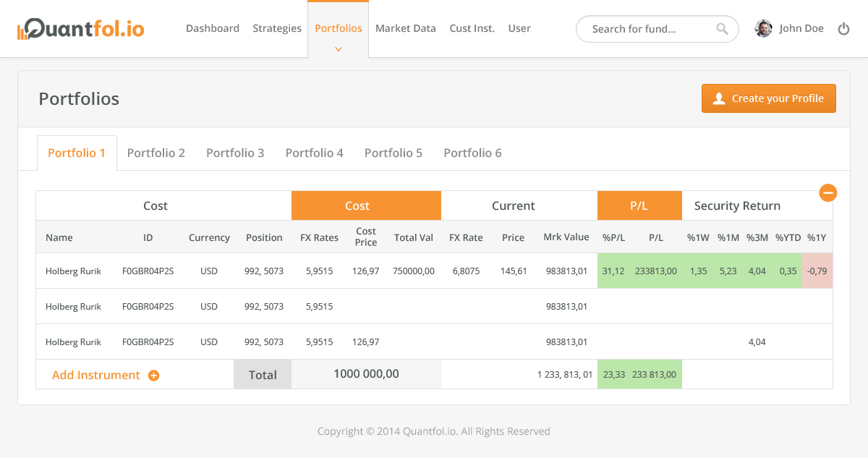
Task: Expand the Portfolios menu chevron
Action: point(338,49)
